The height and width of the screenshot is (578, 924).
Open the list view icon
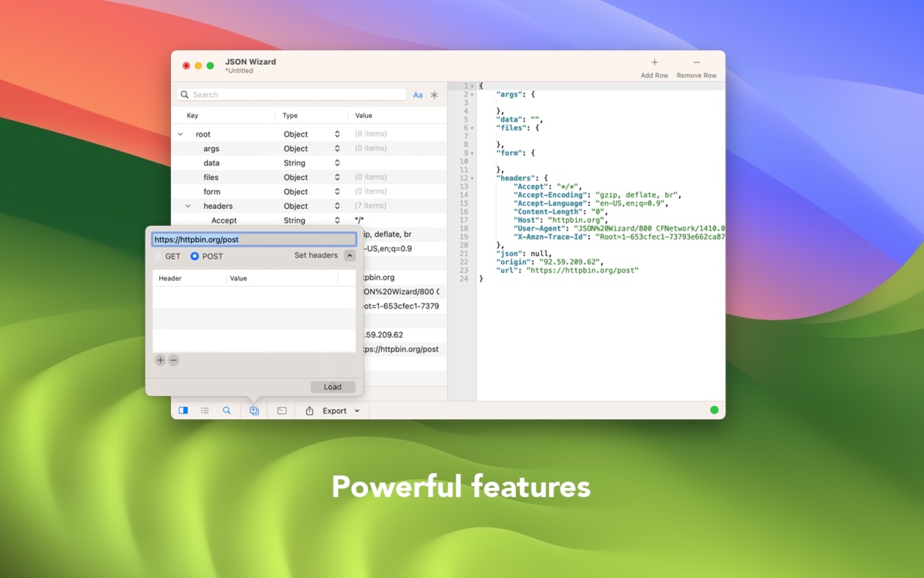tap(205, 411)
